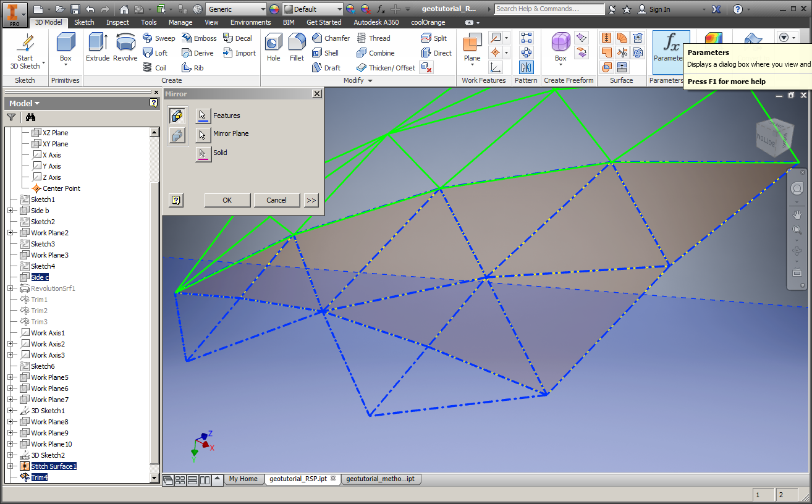This screenshot has height=504, width=812.
Task: Click the Circular Pattern icon
Action: click(x=526, y=53)
